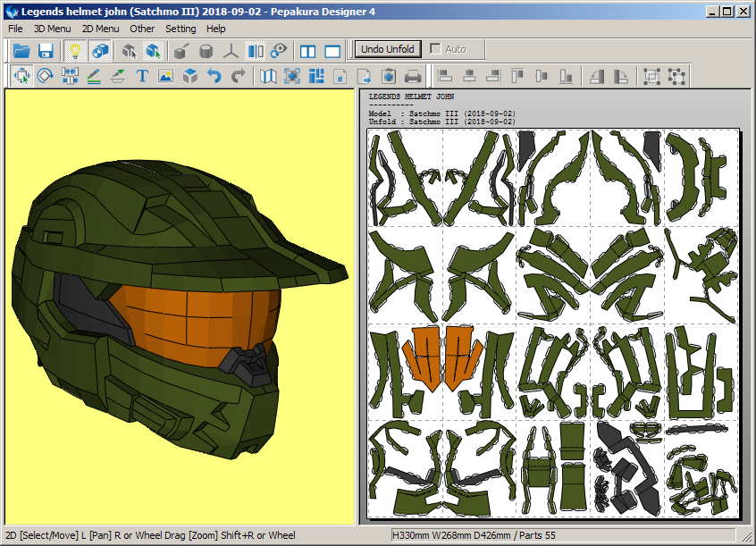The width and height of the screenshot is (756, 546).
Task: Select the gray cube with cursor icon
Action: [x=129, y=51]
